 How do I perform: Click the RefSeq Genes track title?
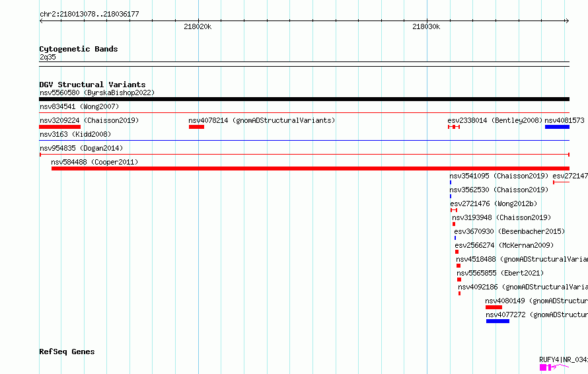coord(67,352)
